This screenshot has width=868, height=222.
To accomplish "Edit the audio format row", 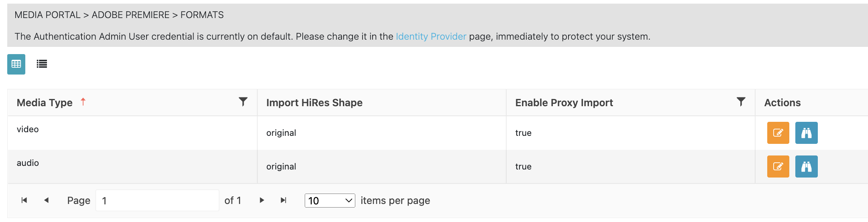I will [x=778, y=166].
